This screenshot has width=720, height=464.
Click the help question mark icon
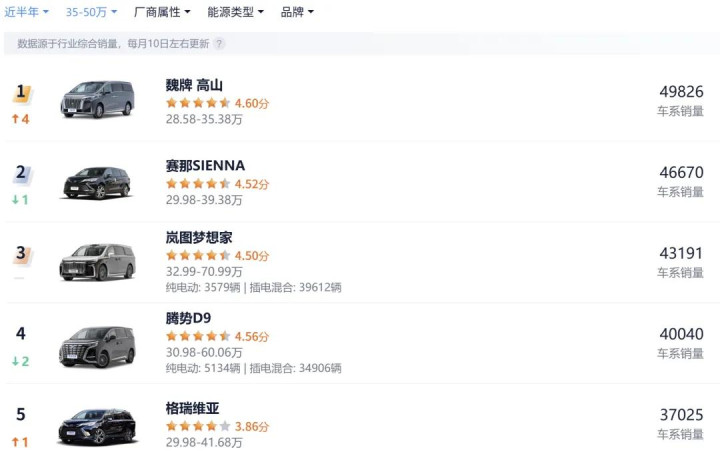point(219,44)
